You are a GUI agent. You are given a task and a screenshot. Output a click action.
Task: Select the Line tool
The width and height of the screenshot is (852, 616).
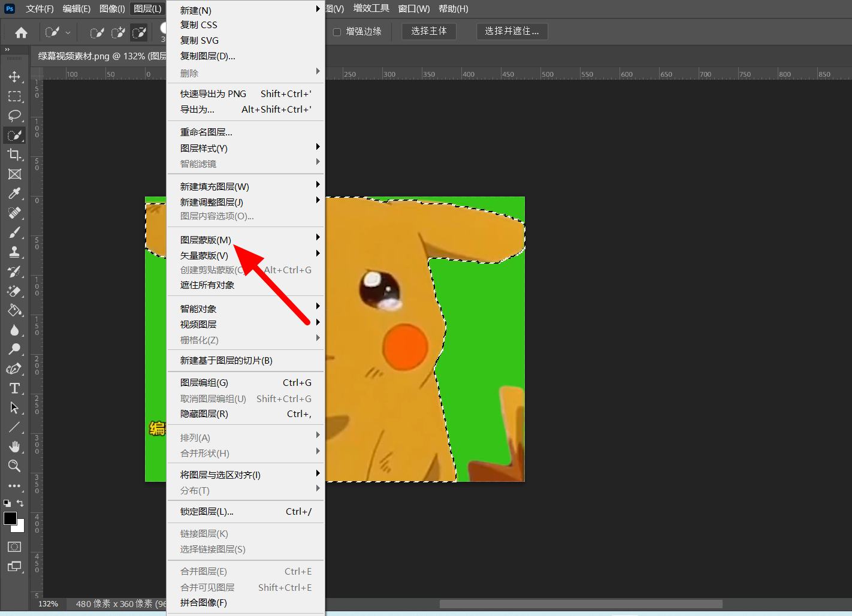14,427
